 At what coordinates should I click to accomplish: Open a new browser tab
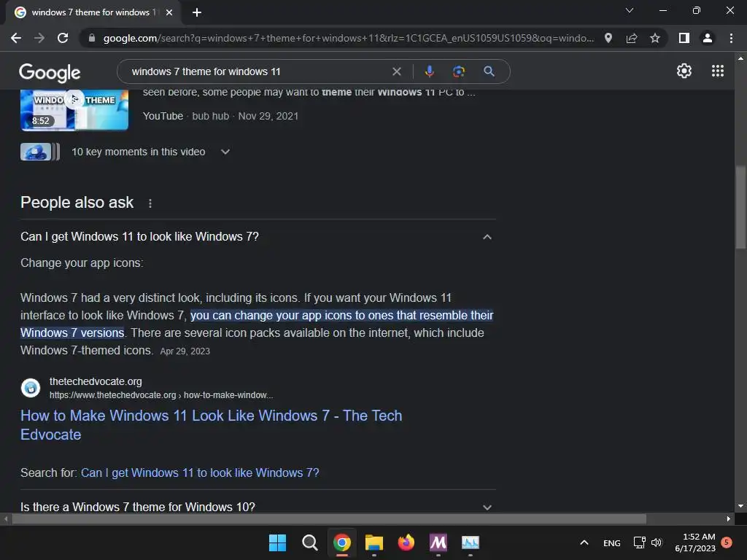(197, 12)
